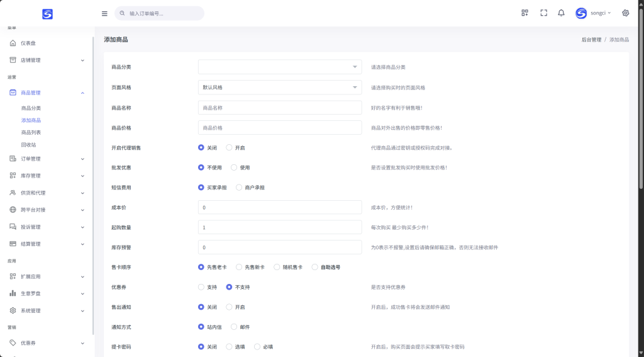The height and width of the screenshot is (357, 644).
Task: Click the 优惠券 tag icon
Action: point(13,343)
